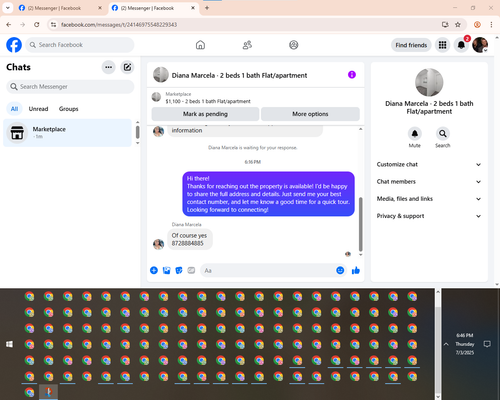Bookmark this page with star icon
500x400 pixels.
tap(458, 25)
